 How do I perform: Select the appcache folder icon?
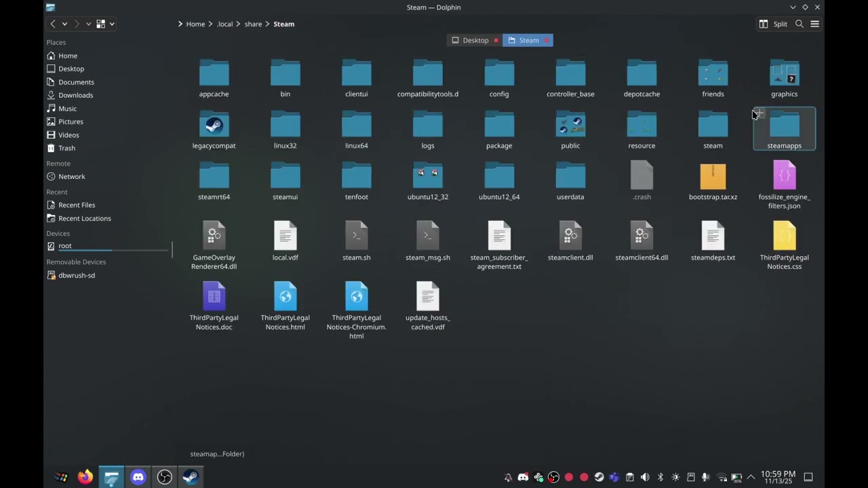214,73
